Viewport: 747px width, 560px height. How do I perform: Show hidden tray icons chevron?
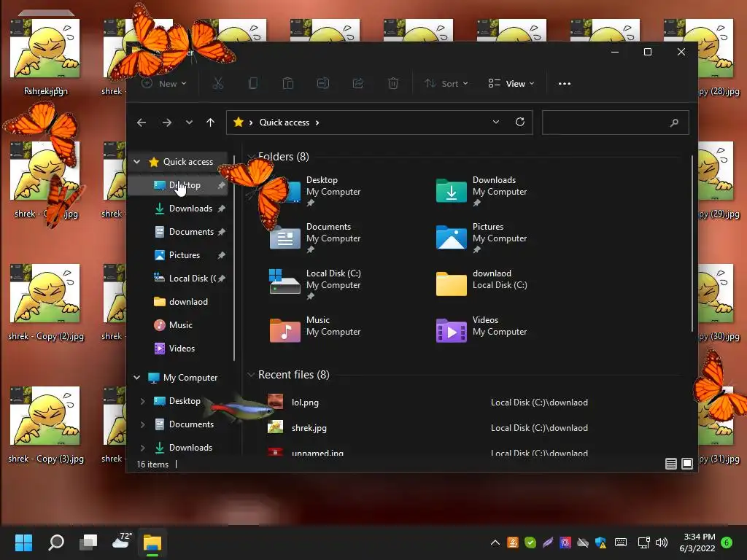click(495, 542)
